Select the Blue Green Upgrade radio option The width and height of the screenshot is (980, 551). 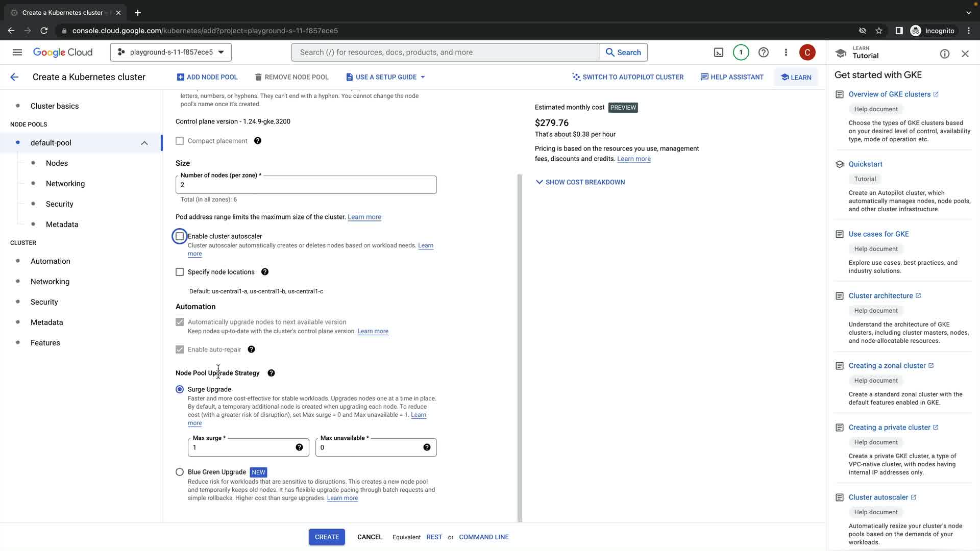180,472
